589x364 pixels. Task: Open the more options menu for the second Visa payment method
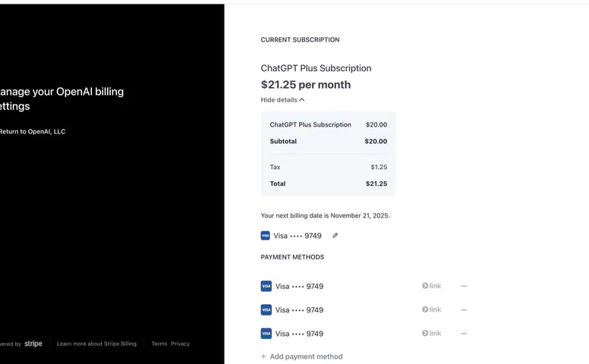coord(464,309)
